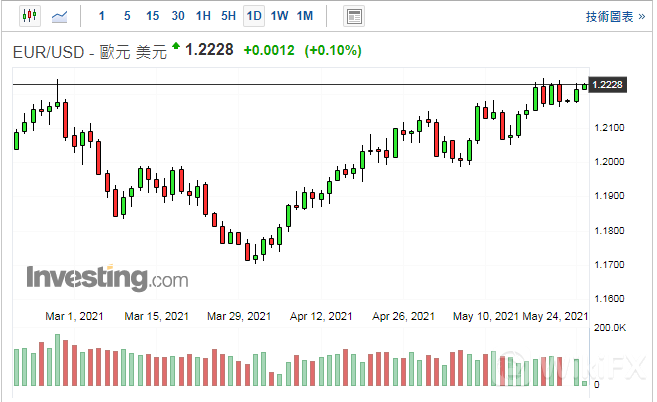Set the chart to 5H interval
The height and width of the screenshot is (402, 657).
point(228,16)
